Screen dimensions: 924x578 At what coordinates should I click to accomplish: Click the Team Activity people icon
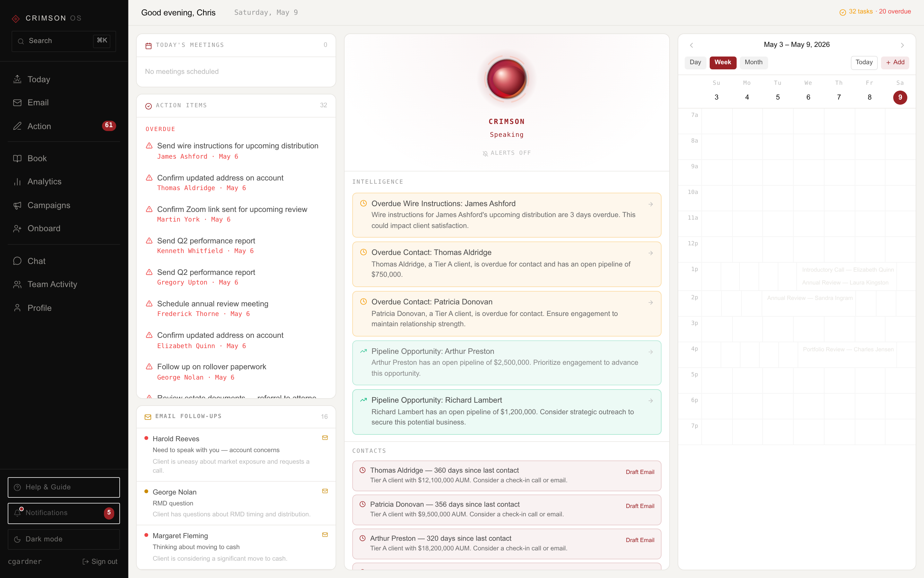pyautogui.click(x=17, y=285)
